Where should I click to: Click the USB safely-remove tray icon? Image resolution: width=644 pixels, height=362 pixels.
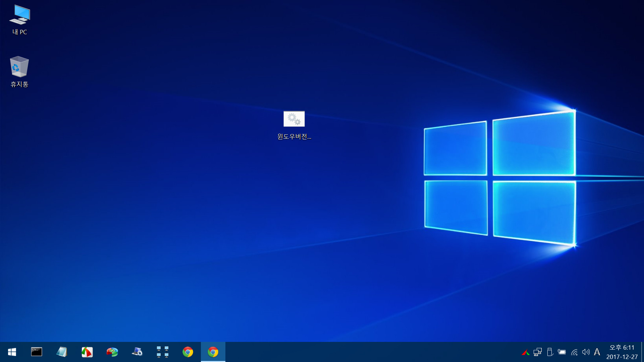(550, 352)
